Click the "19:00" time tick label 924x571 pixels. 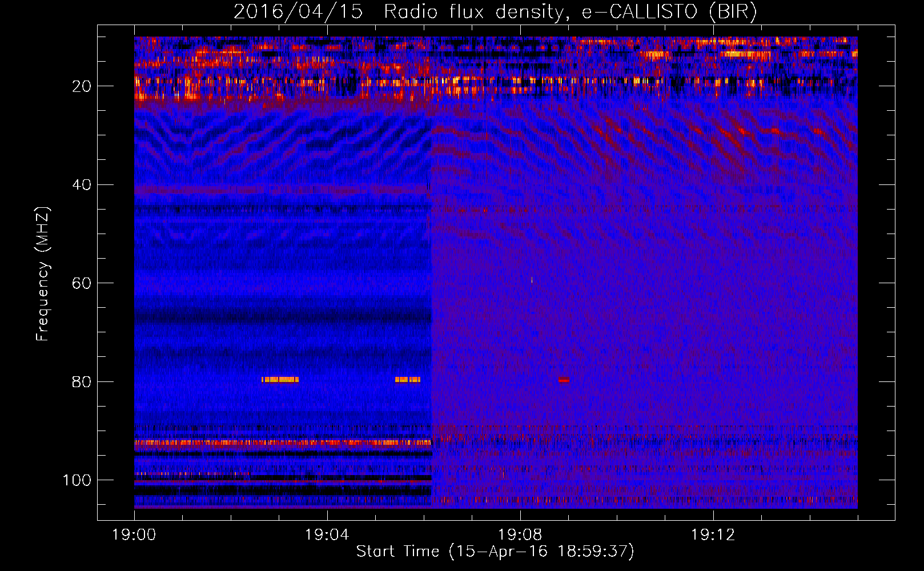click(x=134, y=535)
